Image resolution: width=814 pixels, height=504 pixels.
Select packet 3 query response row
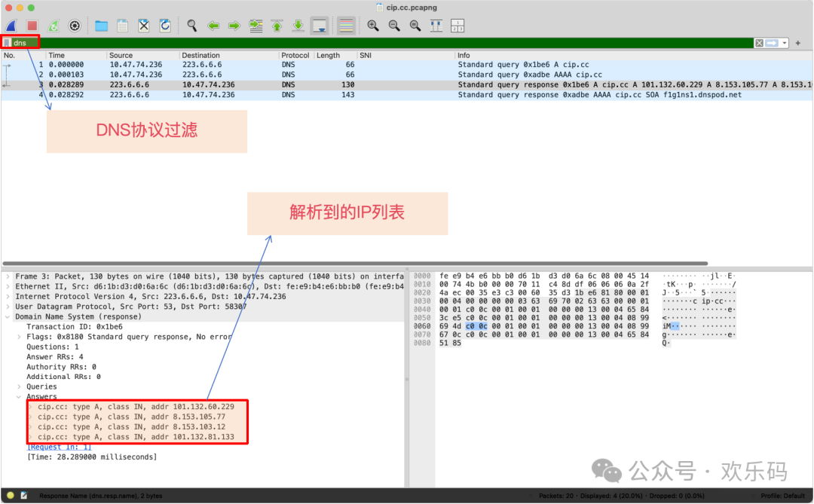coord(407,84)
